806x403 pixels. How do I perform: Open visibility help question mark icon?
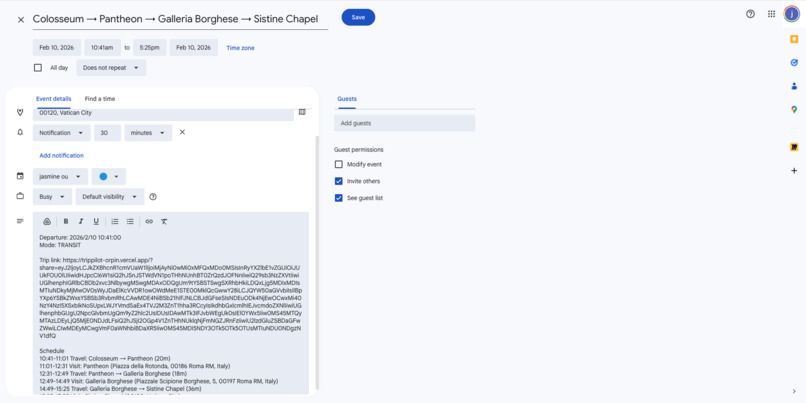click(x=153, y=196)
